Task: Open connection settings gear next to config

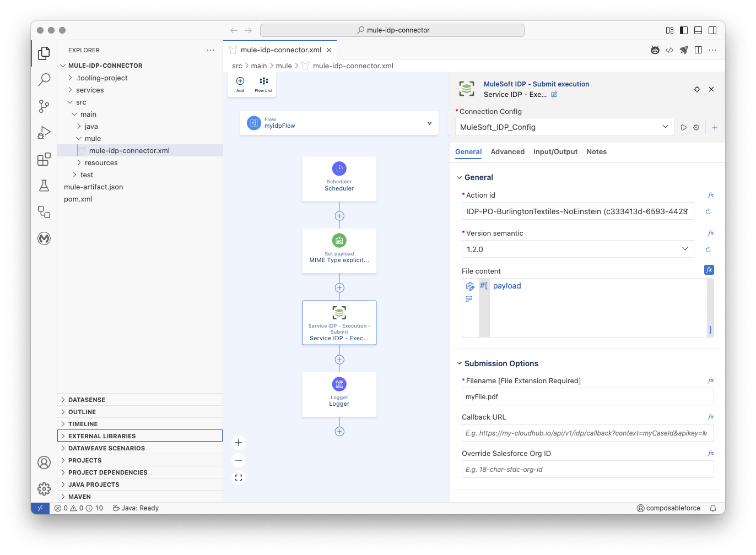Action: [696, 127]
